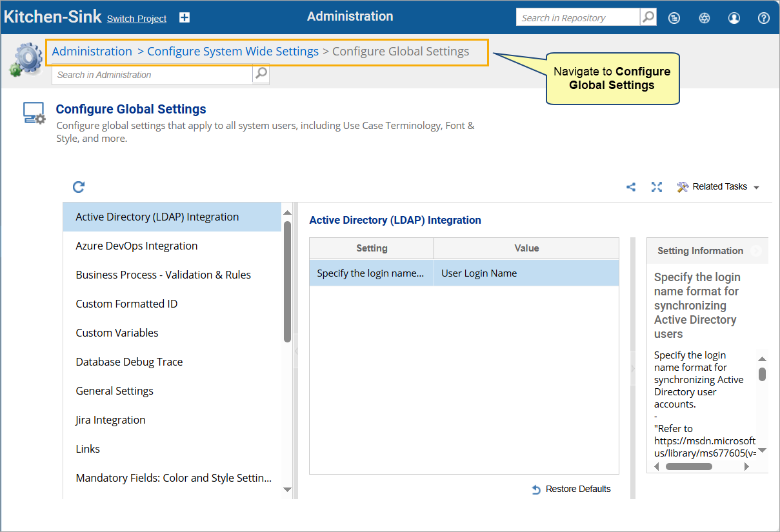Open the help question mark icon
The height and width of the screenshot is (532, 780).
[764, 18]
